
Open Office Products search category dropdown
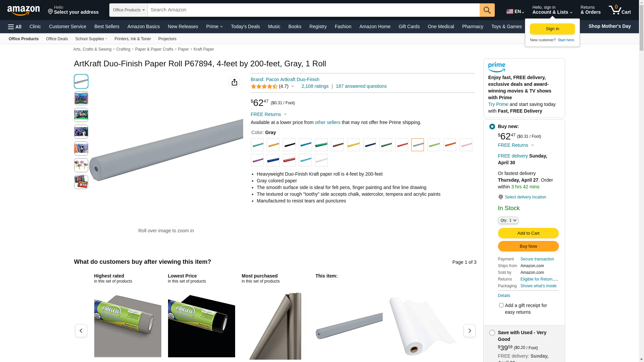[x=128, y=10]
